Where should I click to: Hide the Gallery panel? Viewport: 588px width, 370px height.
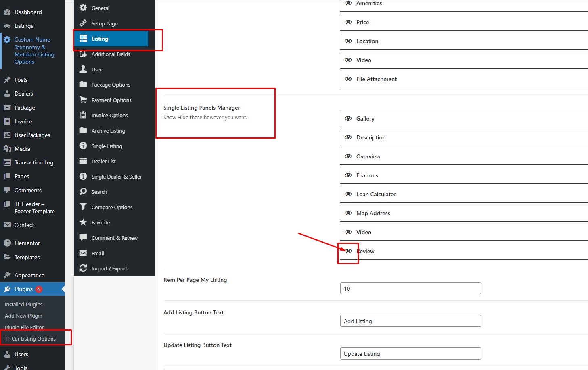[348, 118]
